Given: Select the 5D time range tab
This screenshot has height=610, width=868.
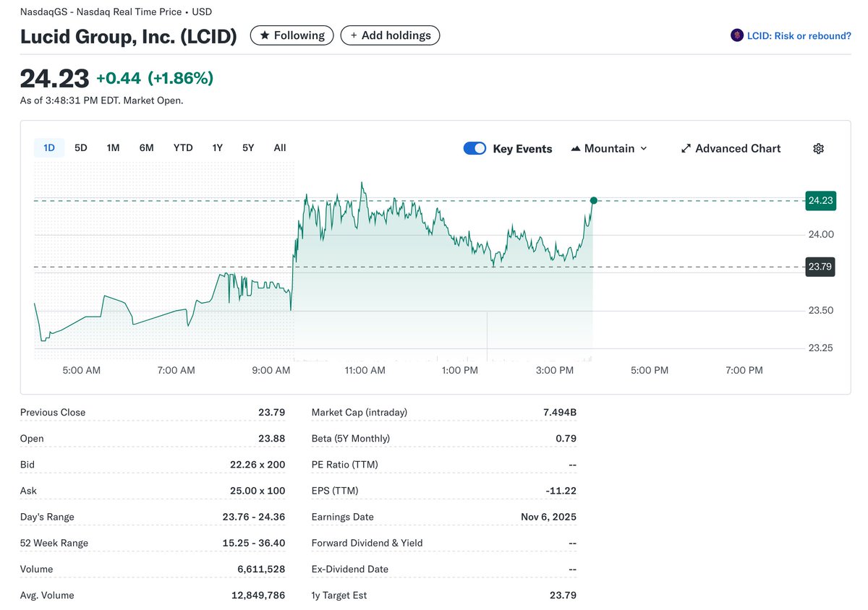Looking at the screenshot, I should (x=81, y=147).
